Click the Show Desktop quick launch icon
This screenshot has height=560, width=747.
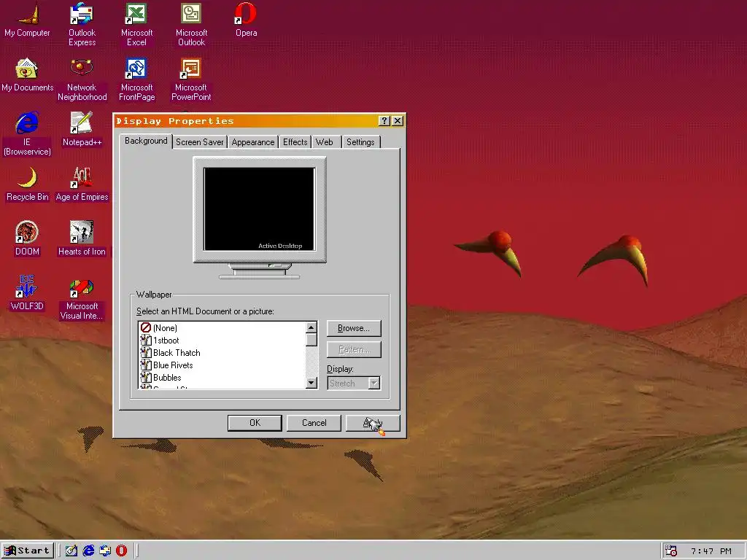pyautogui.click(x=71, y=551)
